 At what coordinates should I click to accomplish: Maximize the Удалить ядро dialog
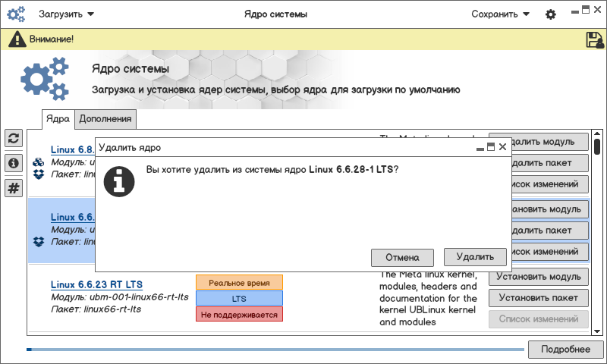point(491,147)
